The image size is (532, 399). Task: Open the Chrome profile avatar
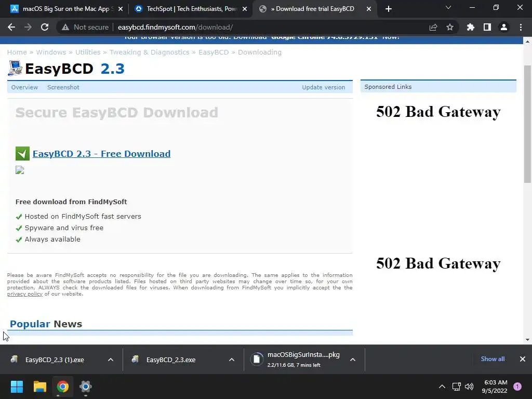point(504,27)
